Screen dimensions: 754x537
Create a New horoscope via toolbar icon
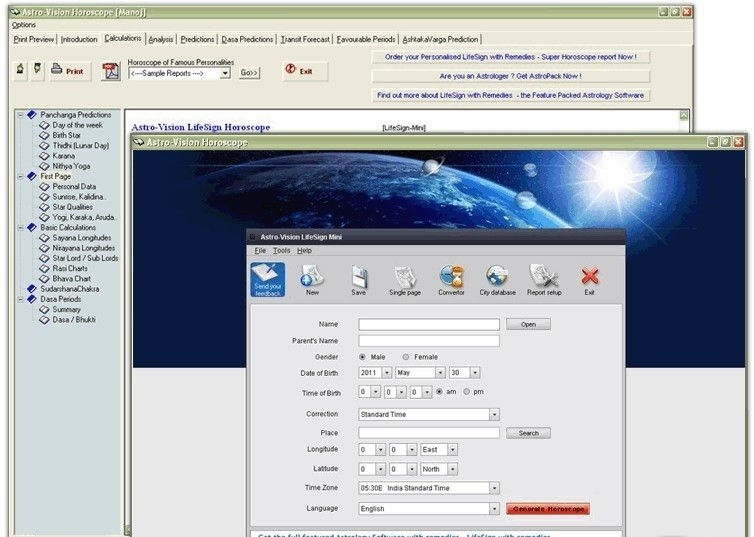pos(312,279)
